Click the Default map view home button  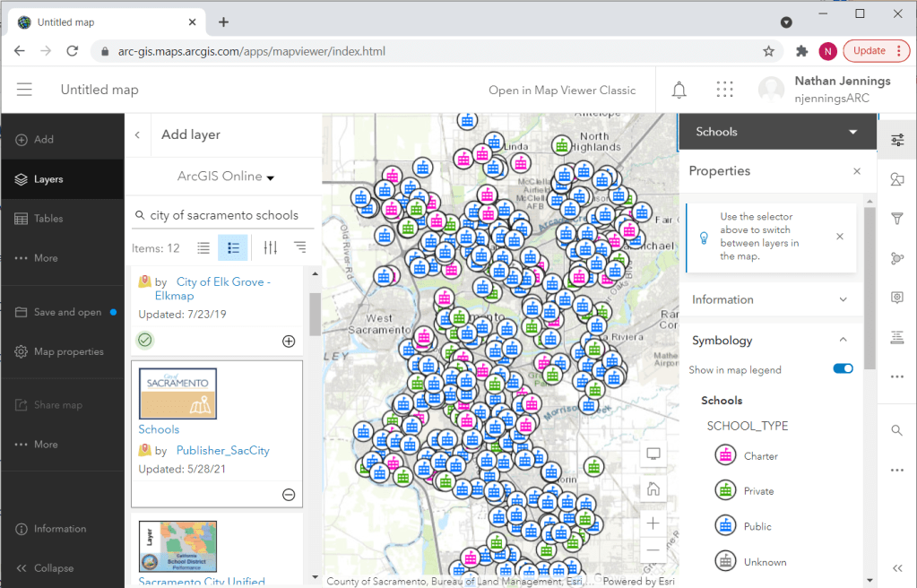653,489
